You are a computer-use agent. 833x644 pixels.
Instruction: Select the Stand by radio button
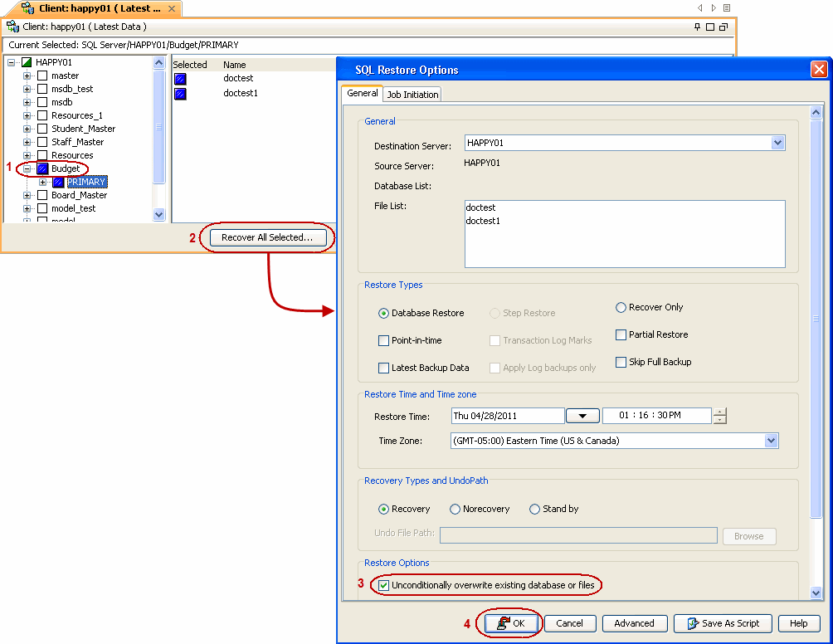534,509
